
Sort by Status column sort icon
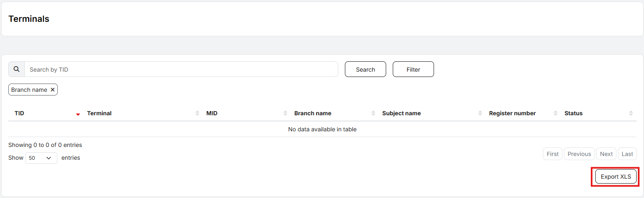pyautogui.click(x=631, y=113)
